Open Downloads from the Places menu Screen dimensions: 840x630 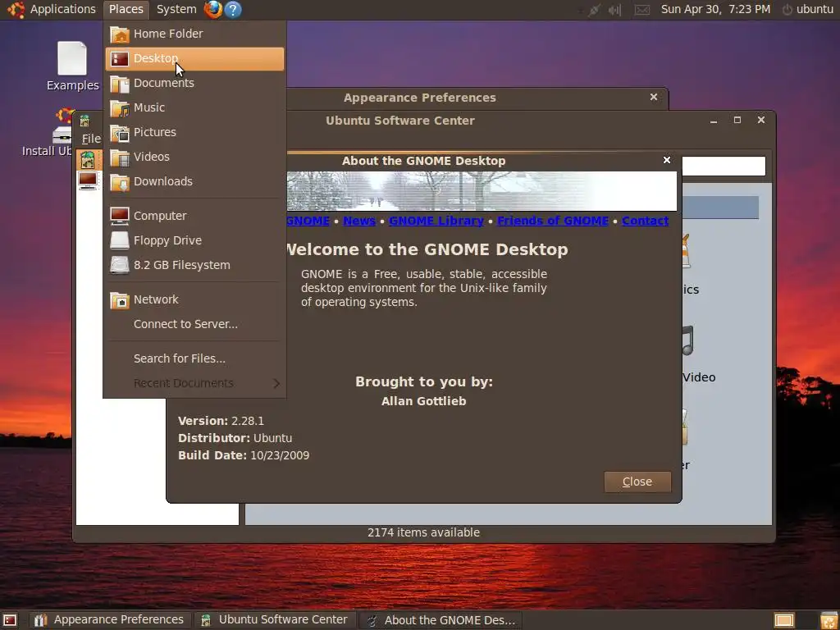click(194, 181)
